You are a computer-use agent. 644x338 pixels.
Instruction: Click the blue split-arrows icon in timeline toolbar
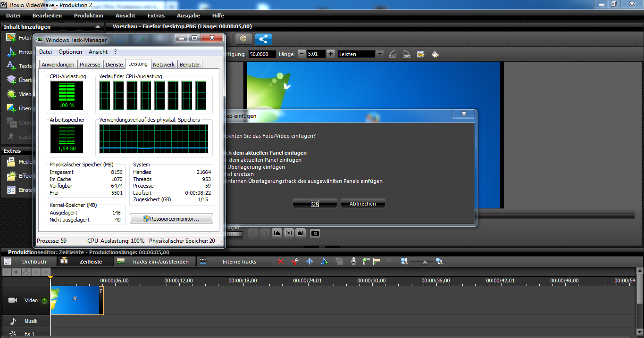pos(309,261)
